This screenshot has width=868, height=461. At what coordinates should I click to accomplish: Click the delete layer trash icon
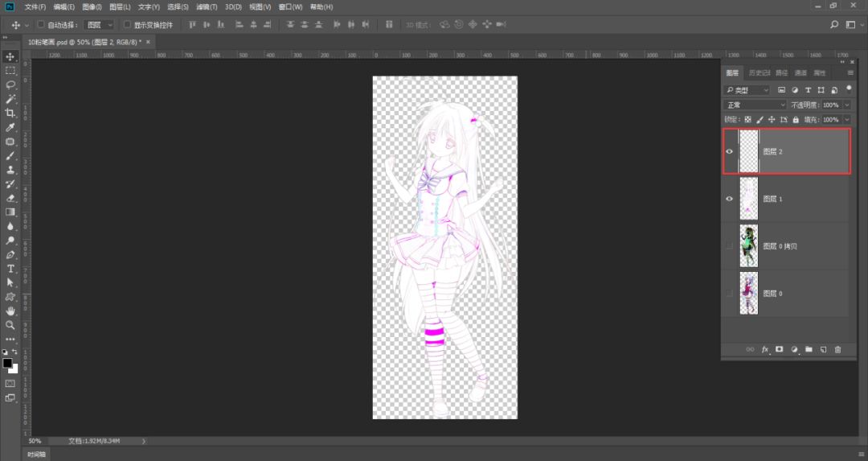click(x=837, y=349)
